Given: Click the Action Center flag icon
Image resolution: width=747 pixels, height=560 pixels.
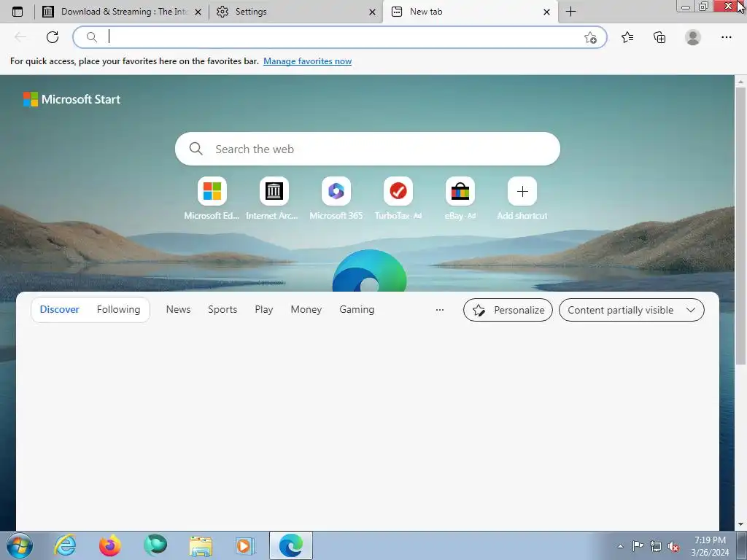Looking at the screenshot, I should click(638, 545).
